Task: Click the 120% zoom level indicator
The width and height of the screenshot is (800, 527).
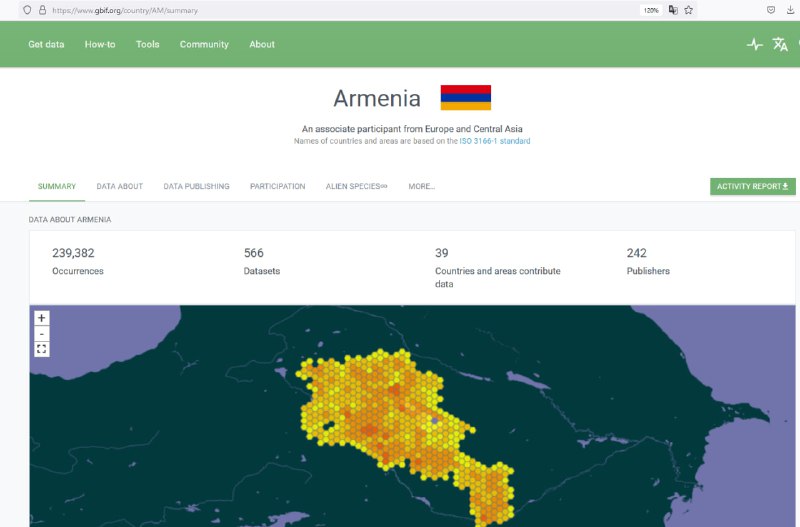Action: [651, 10]
